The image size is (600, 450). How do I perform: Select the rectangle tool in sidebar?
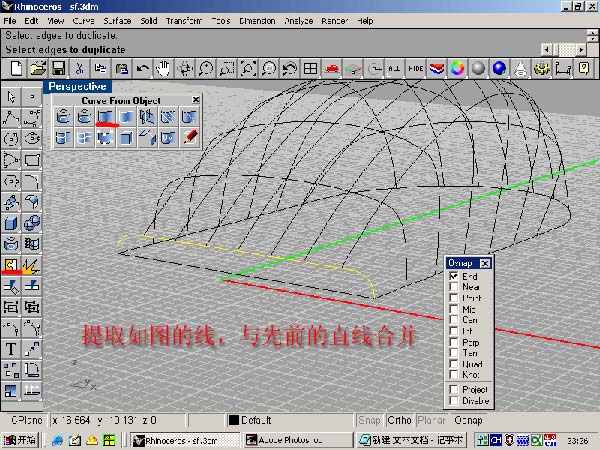tap(32, 160)
